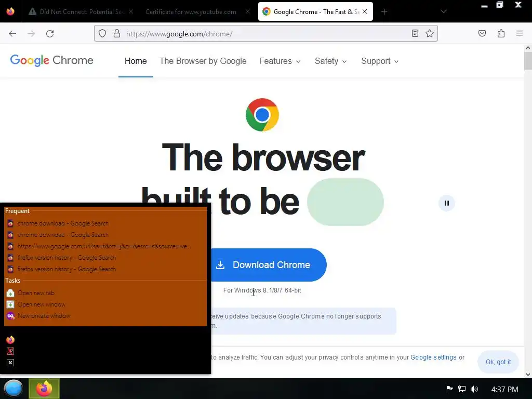Choose Open new window in jump list

(105, 304)
